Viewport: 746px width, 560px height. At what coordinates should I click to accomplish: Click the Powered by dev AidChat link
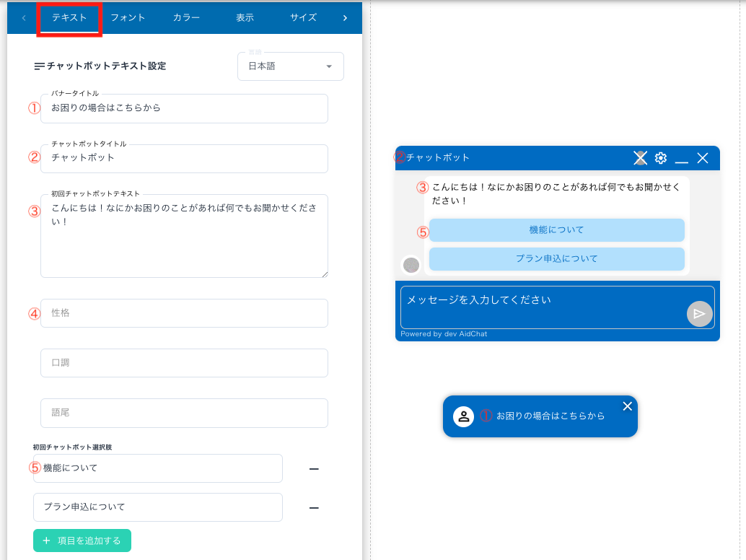(444, 333)
